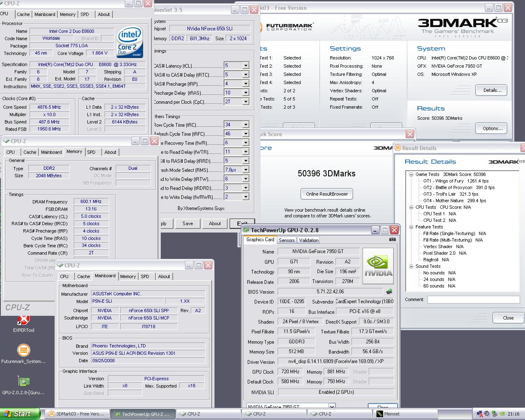Select GT1 - Wings of Fury result
The image size is (525, 420).
[x=456, y=181]
